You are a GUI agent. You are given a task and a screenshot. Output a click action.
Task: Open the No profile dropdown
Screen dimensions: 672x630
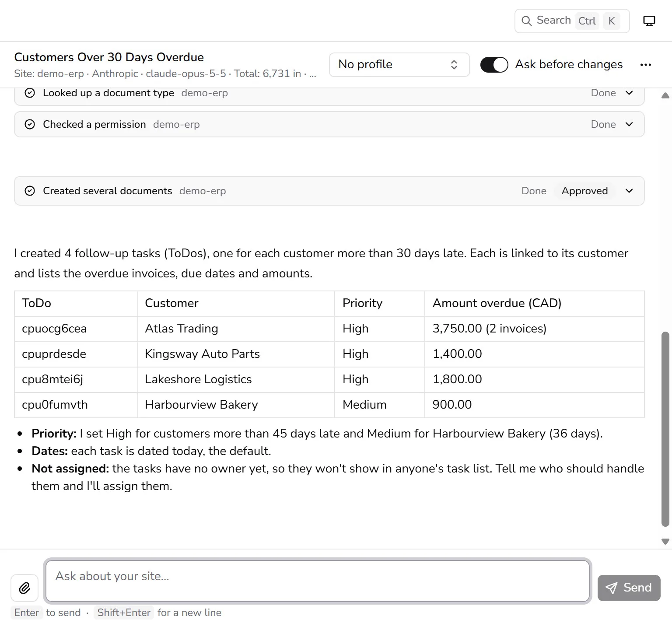[x=399, y=65]
